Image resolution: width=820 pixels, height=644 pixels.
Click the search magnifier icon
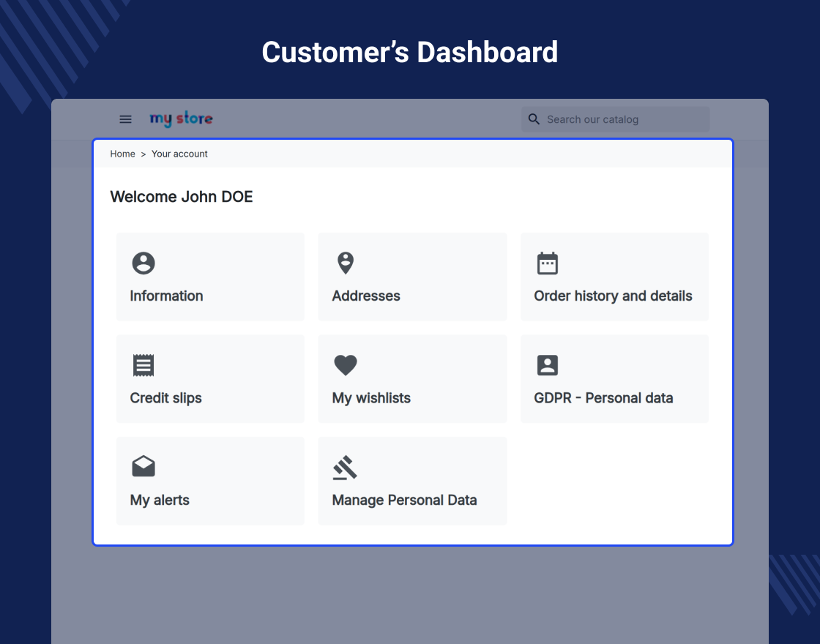click(534, 119)
